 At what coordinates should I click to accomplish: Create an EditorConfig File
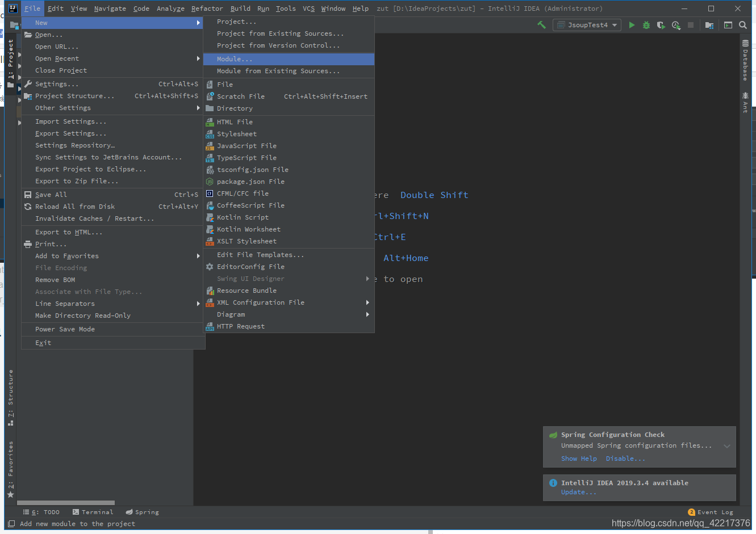pos(289,267)
